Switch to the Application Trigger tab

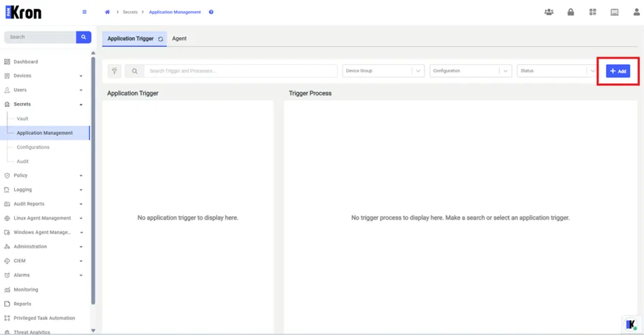[134, 39]
